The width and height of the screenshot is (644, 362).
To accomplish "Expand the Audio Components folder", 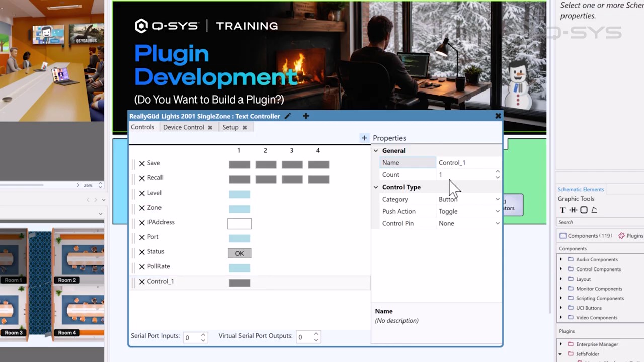I will (561, 259).
